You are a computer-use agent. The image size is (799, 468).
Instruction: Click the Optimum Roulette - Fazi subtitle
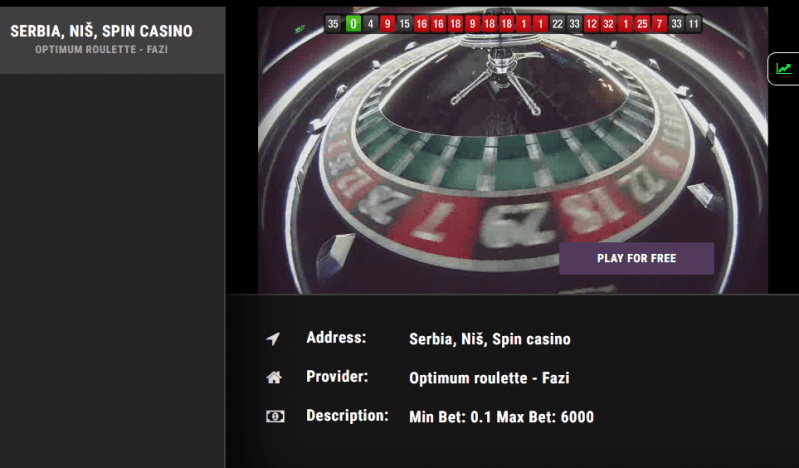[101, 49]
